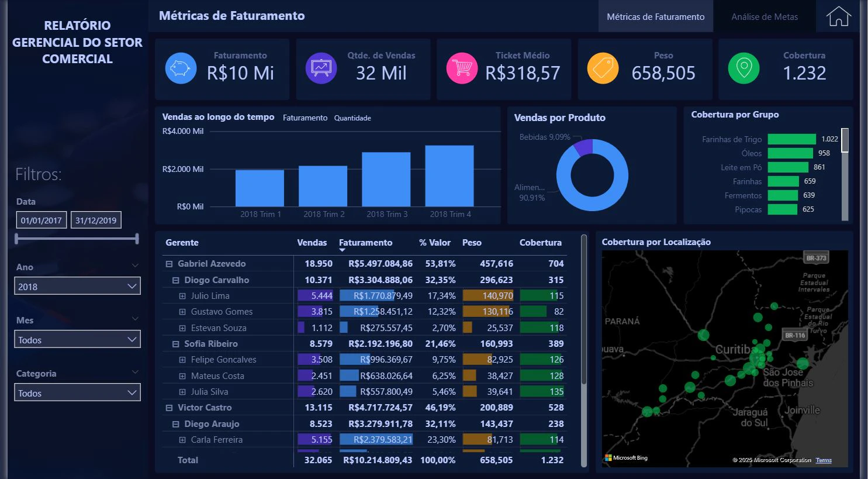Click sort arrow under Faturamento column header
This screenshot has width=868, height=479.
(x=343, y=250)
